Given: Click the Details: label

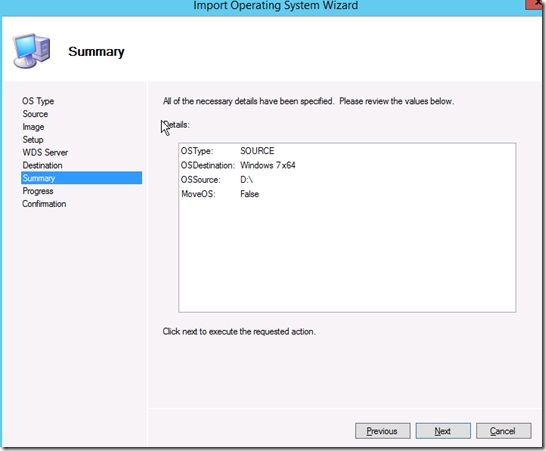Looking at the screenshot, I should (x=176, y=125).
